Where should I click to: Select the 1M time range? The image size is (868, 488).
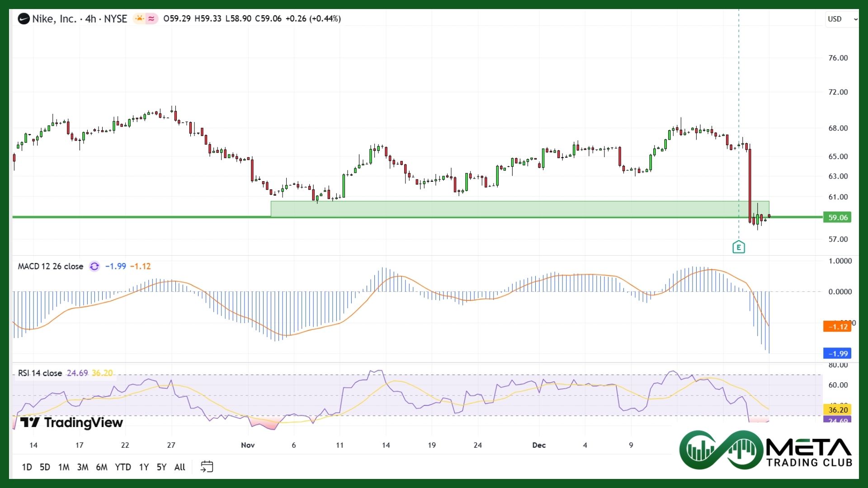point(64,467)
